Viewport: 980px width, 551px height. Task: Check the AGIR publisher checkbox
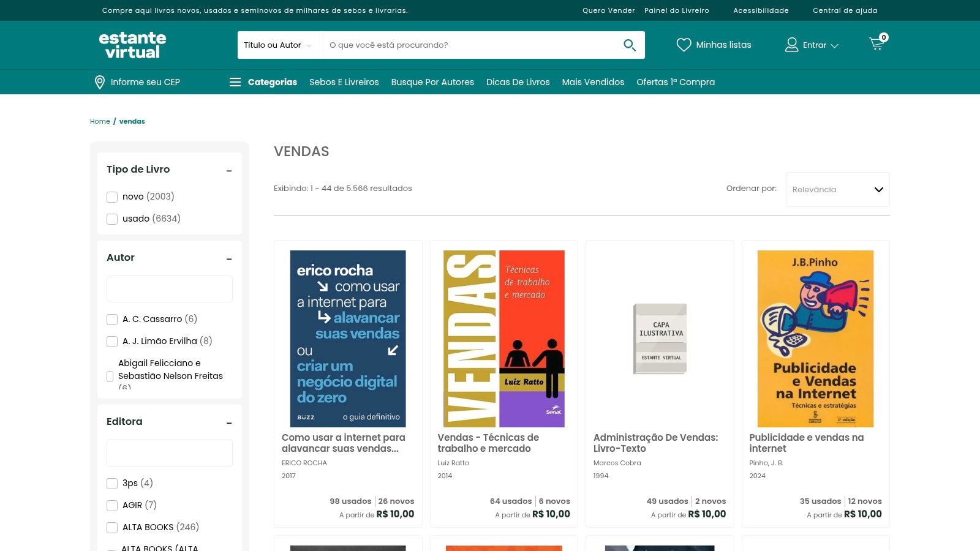(112, 506)
